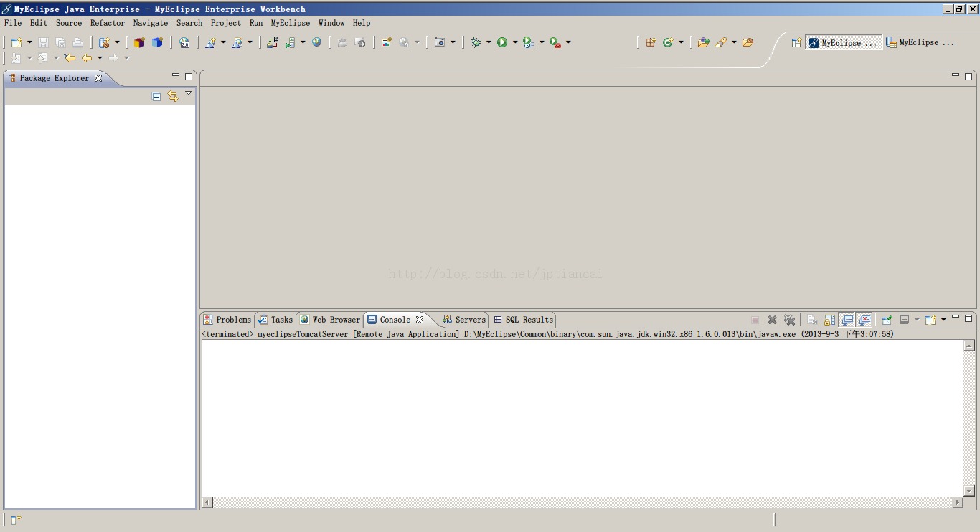
Task: Close the Console tab
Action: (420, 320)
